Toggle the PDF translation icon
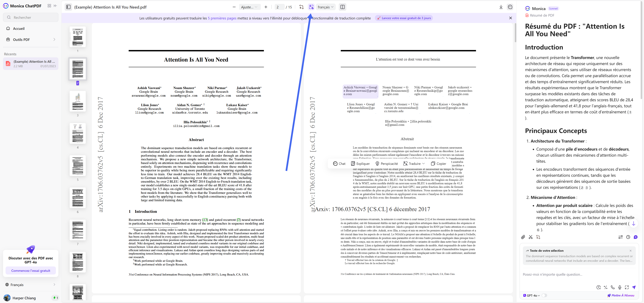Image resolution: width=644 pixels, height=303 pixels. 311,7
